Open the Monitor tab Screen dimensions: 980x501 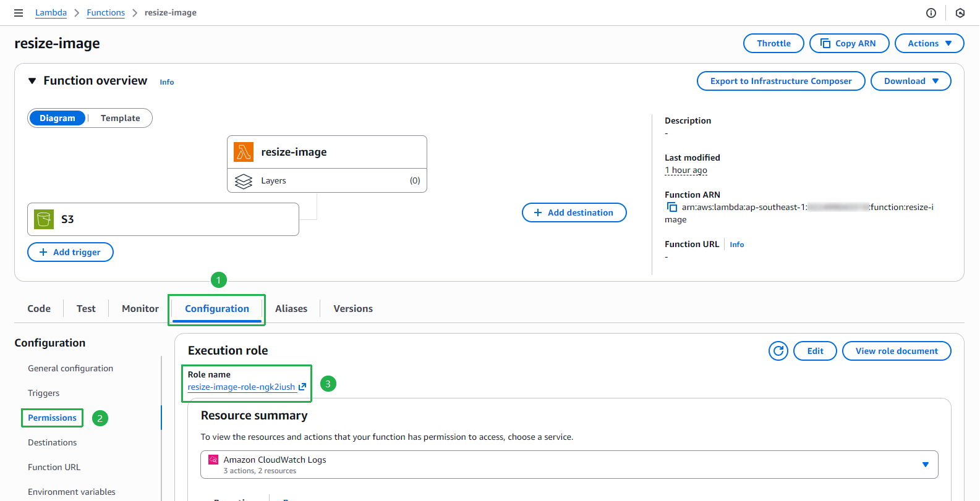tap(140, 309)
